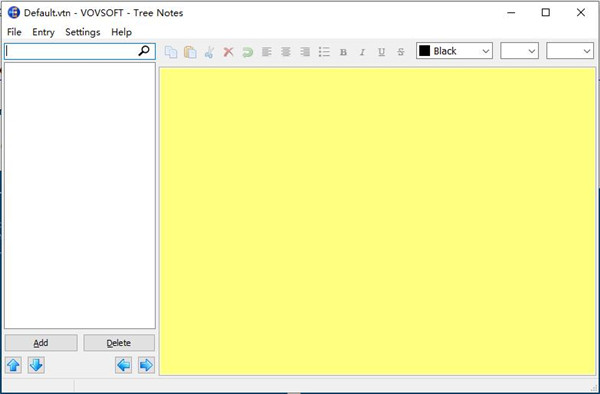Screen dimensions: 600x394
Task: Open the File menu
Action: [x=14, y=32]
